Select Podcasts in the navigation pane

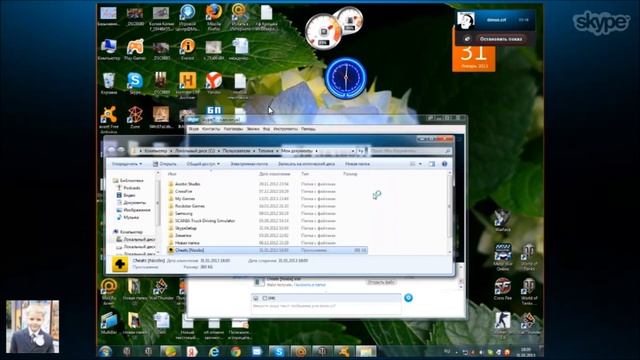(132, 188)
